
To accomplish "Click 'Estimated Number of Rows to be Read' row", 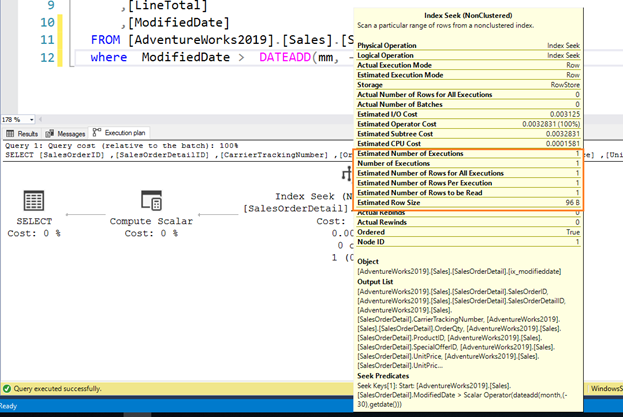I will pyautogui.click(x=468, y=193).
